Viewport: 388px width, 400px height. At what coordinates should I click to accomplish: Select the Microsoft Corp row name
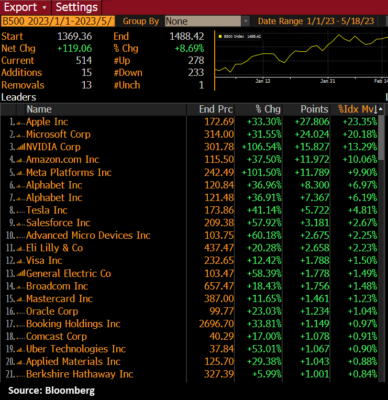pyautogui.click(x=58, y=134)
